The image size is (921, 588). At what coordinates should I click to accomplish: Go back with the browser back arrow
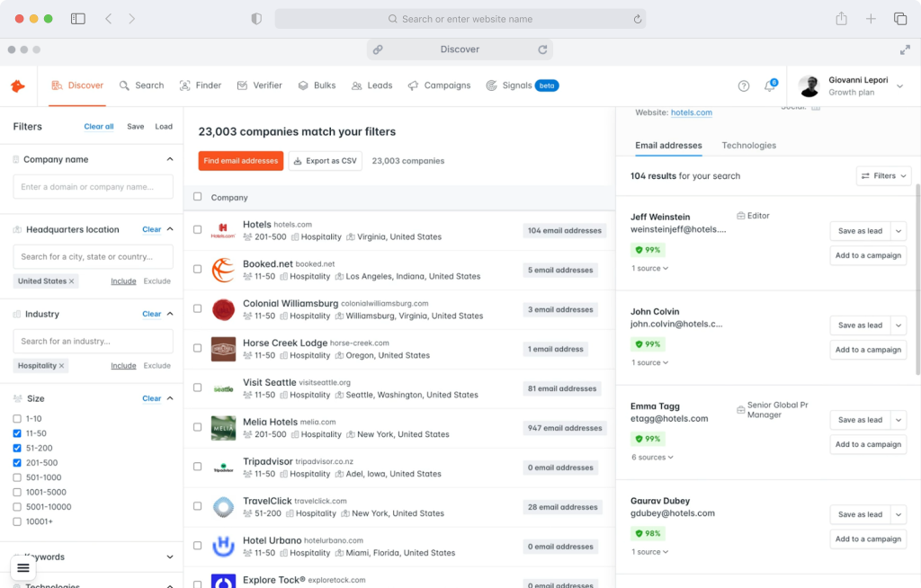tap(108, 19)
